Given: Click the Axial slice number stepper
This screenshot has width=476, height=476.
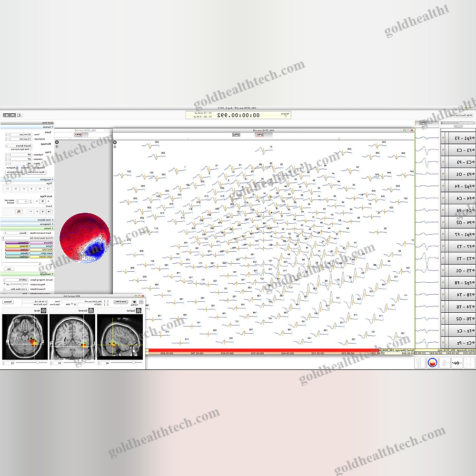Looking at the screenshot, I should pyautogui.click(x=4, y=363).
